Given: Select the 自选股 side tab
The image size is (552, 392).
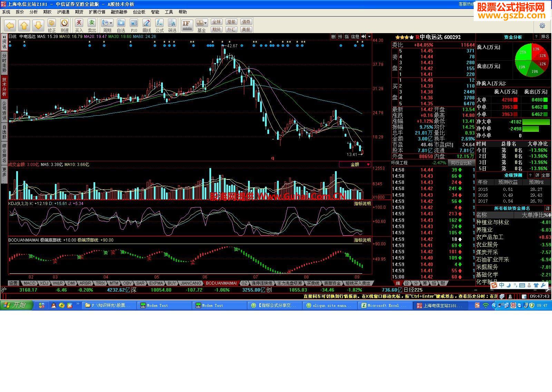Looking at the screenshot, I should [4, 132].
